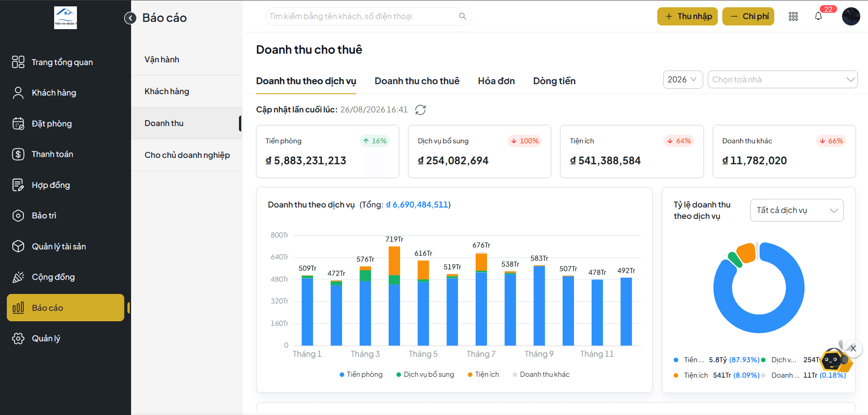This screenshot has height=415, width=868.
Task: Open Trang tổng quan dashboard icon
Action: click(x=18, y=62)
